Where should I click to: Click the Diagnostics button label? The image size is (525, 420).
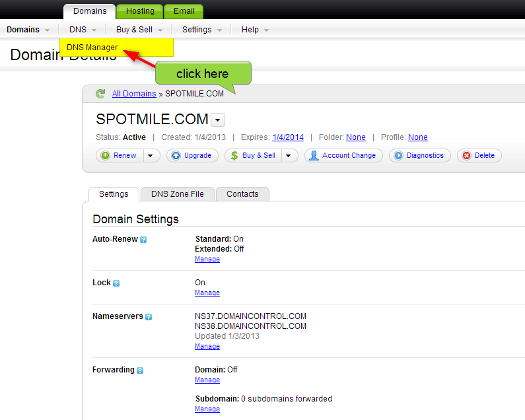point(425,155)
